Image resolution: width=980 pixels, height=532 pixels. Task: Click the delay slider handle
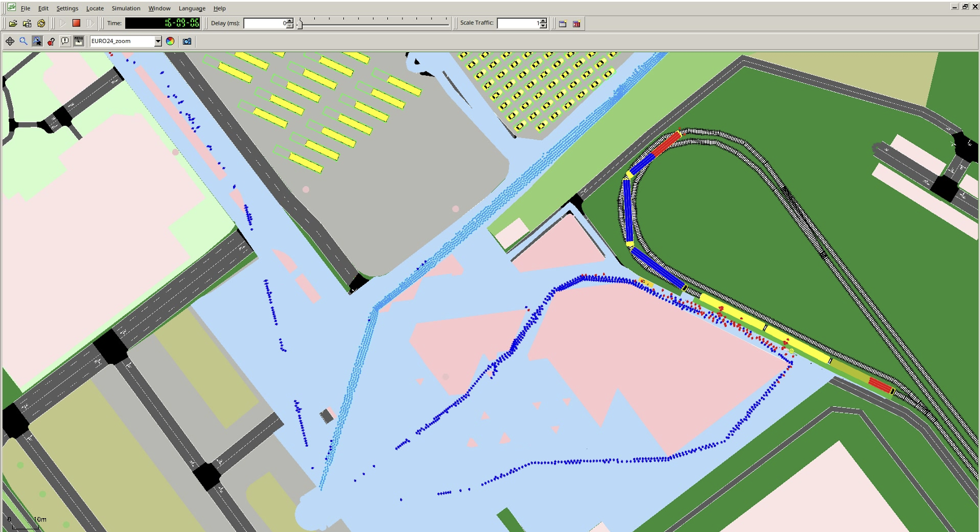(300, 24)
